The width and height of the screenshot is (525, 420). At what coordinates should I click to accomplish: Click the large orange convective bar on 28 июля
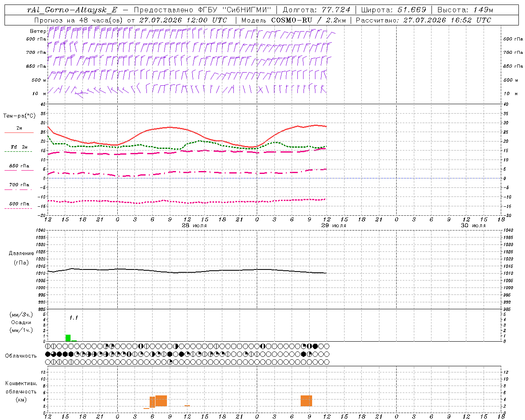click(161, 401)
